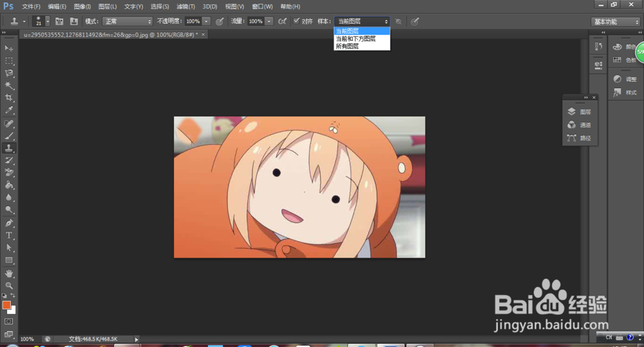Image resolution: width=644 pixels, height=347 pixels.
Task: Select the Brush tool
Action: pyautogui.click(x=8, y=136)
